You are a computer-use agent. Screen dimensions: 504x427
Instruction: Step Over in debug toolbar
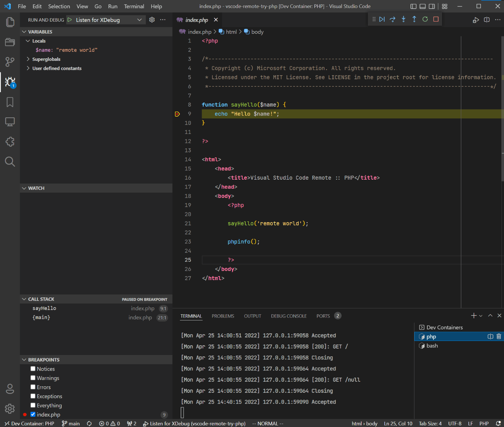(393, 19)
